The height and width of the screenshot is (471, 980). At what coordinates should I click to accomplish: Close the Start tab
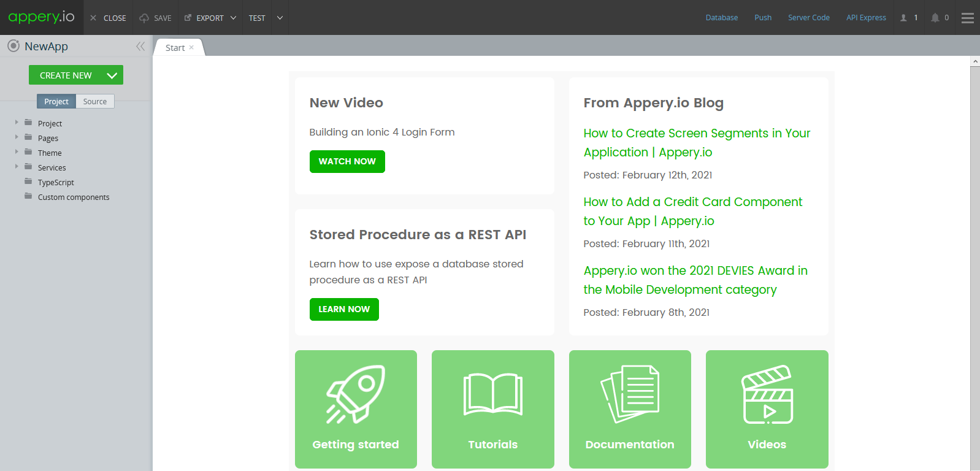[191, 47]
